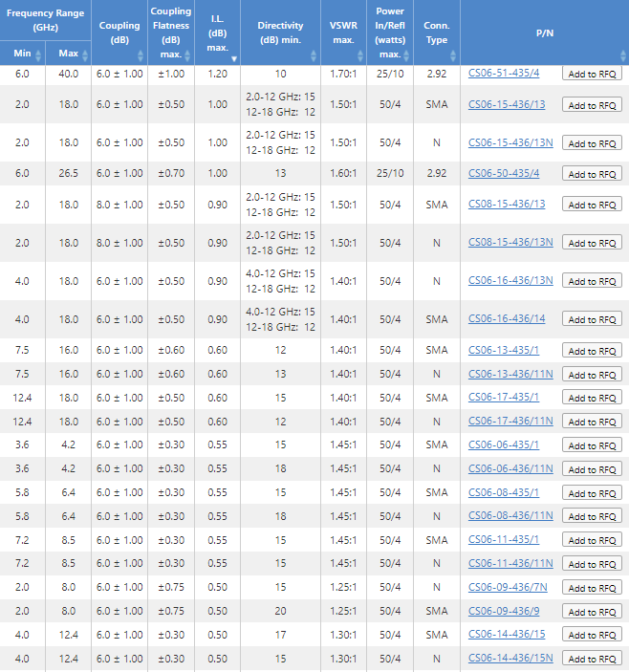Add CS06-14-436/15N to RFQ

point(592,659)
